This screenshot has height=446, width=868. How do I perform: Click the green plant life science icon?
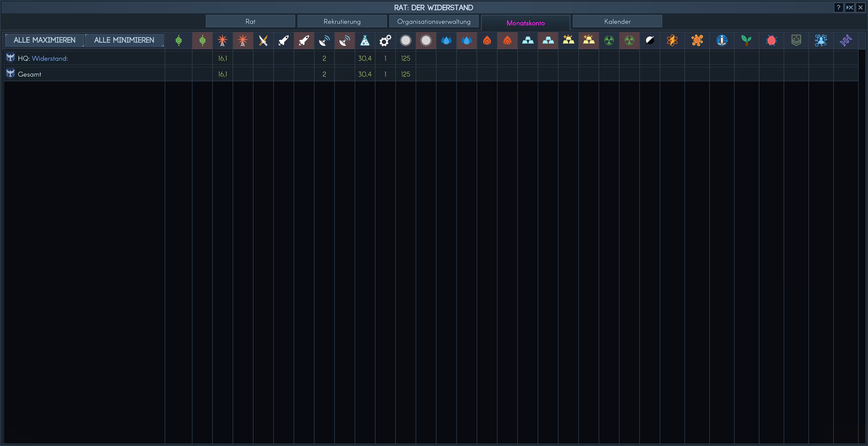746,40
